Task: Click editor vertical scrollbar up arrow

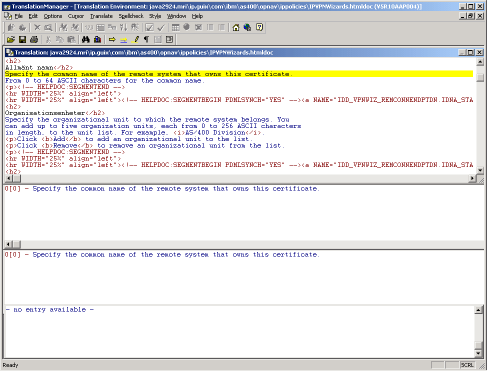Action: click(x=480, y=62)
